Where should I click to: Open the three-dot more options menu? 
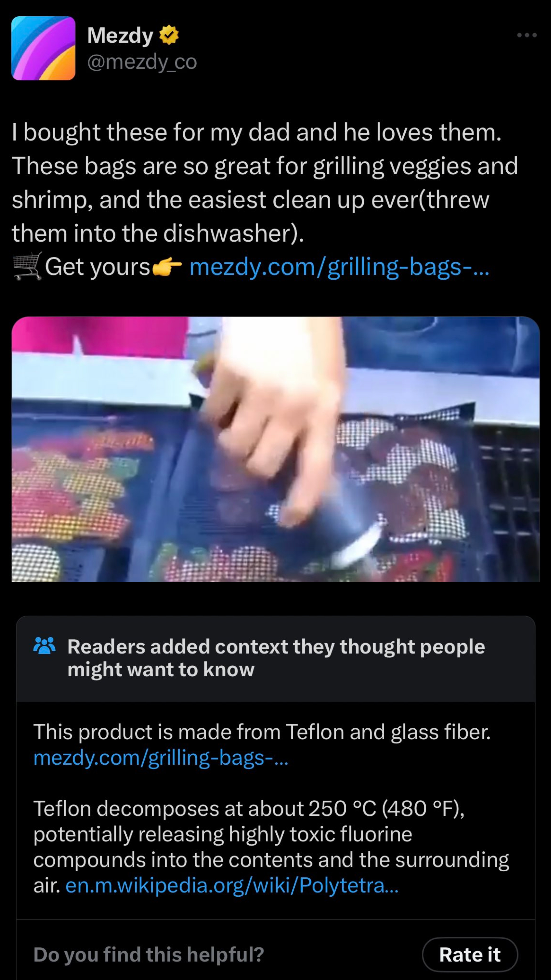tap(527, 35)
